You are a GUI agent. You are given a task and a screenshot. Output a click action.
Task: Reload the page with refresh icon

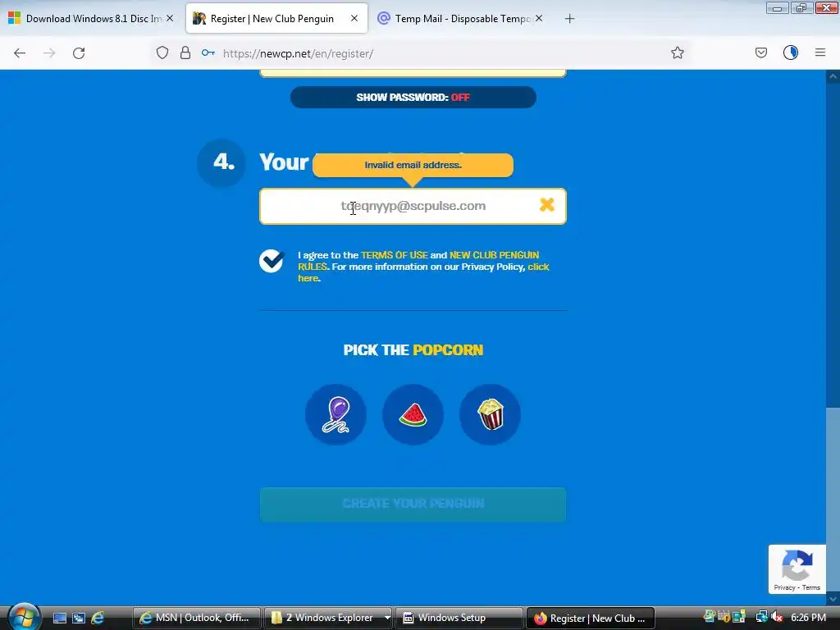coord(79,53)
